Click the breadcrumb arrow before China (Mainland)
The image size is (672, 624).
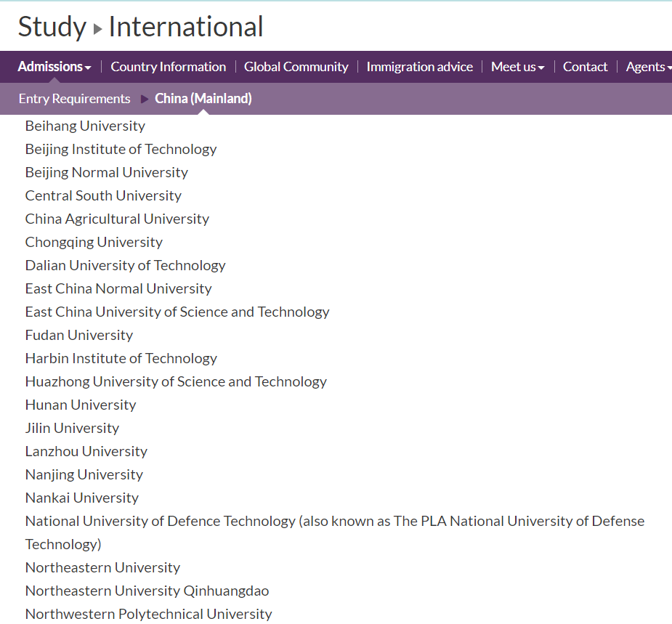click(x=145, y=99)
